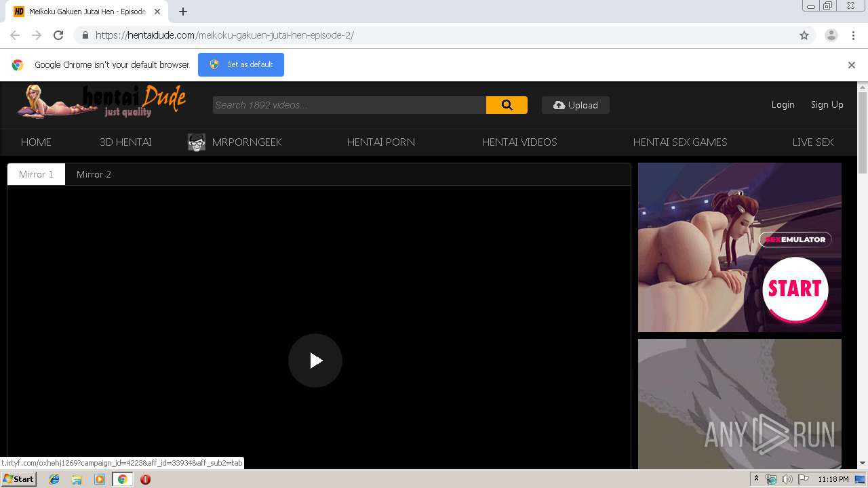Open media player from taskbar
Viewport: 868px width, 488px height.
pyautogui.click(x=100, y=479)
